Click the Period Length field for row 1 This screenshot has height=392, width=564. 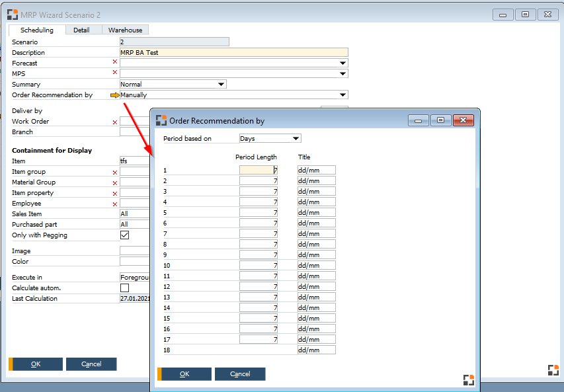click(258, 170)
